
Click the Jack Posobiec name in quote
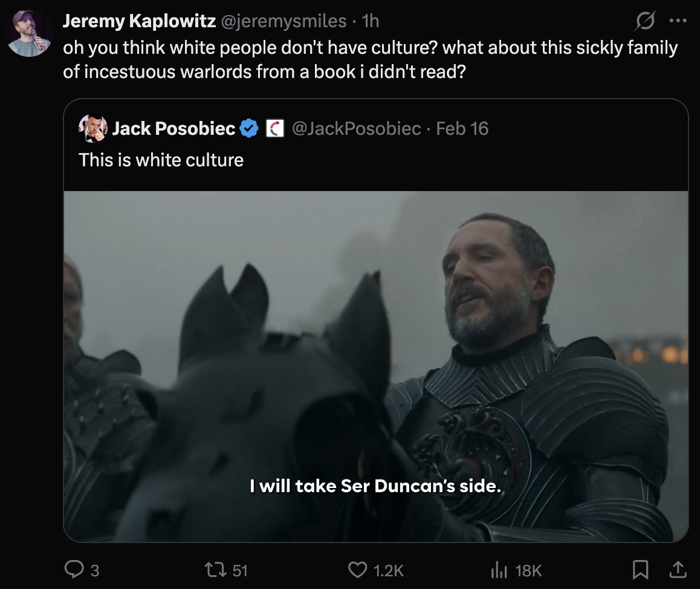[174, 128]
